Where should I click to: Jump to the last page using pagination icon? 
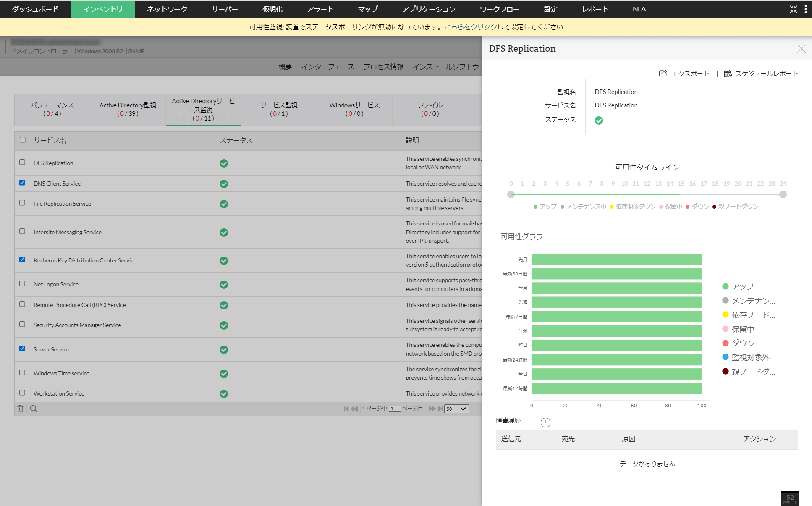click(x=440, y=408)
